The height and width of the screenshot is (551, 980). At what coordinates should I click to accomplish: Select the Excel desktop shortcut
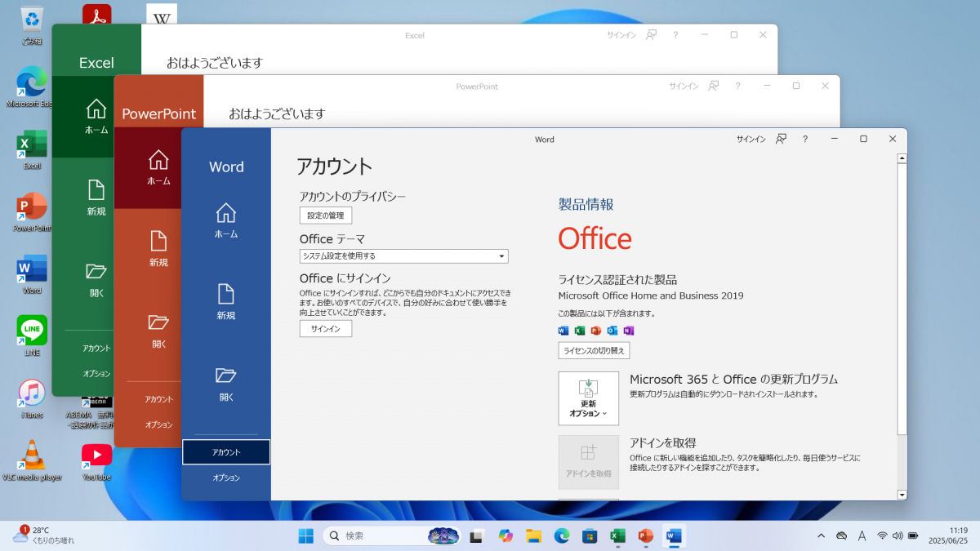click(x=32, y=149)
